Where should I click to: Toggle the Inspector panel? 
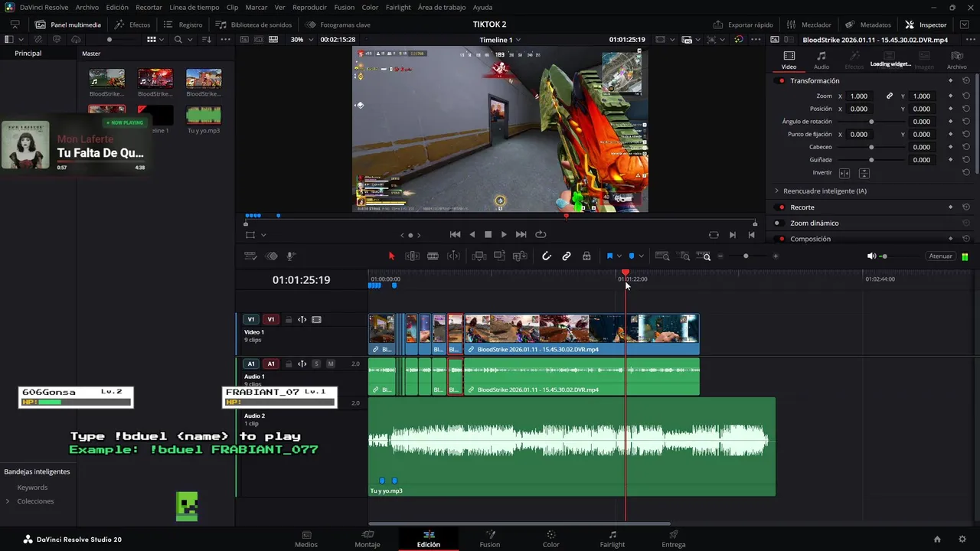pos(926,24)
